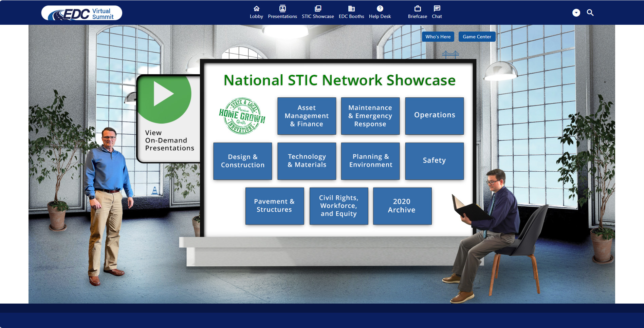Open the Pavement & Structures tile
The image size is (644, 328).
click(275, 206)
